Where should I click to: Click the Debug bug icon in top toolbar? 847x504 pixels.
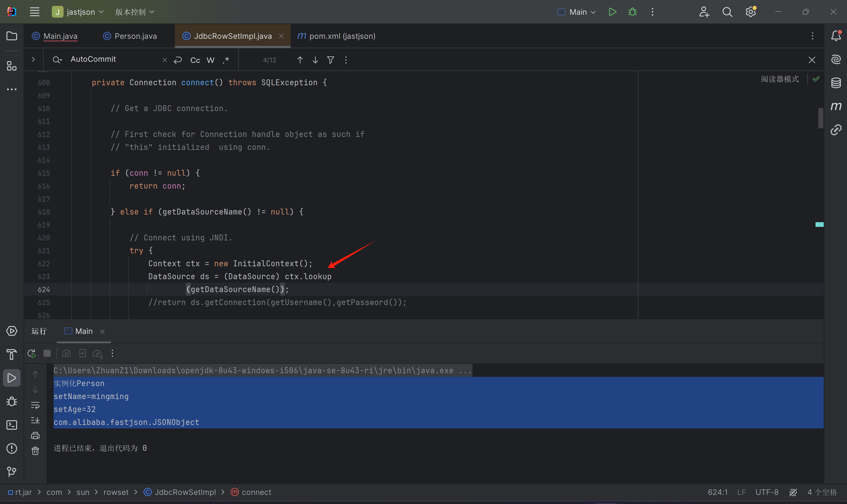pos(633,12)
